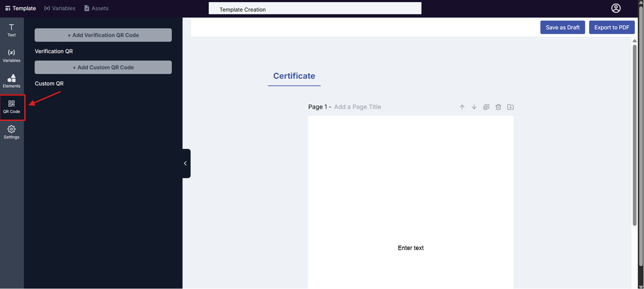Click the Custom QR label

pos(49,84)
